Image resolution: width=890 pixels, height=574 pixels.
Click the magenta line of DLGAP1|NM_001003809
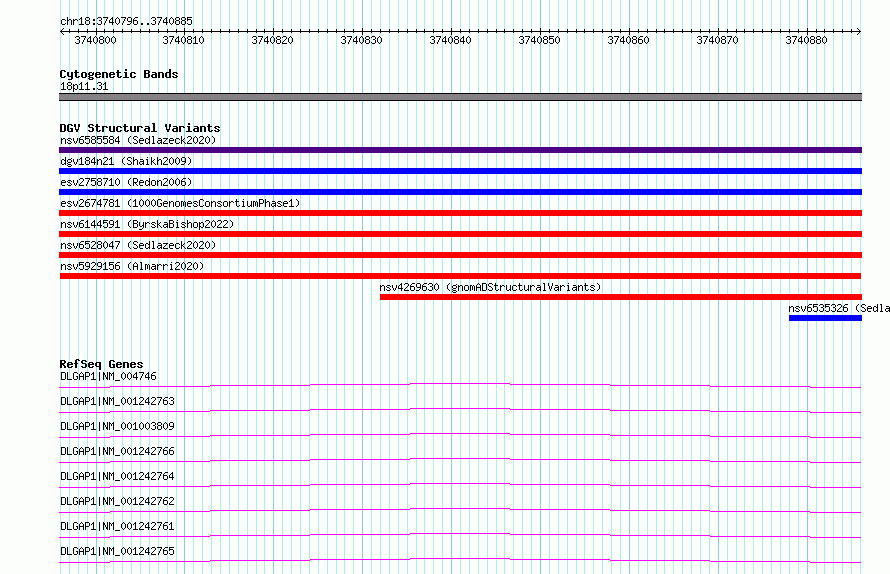460,435
